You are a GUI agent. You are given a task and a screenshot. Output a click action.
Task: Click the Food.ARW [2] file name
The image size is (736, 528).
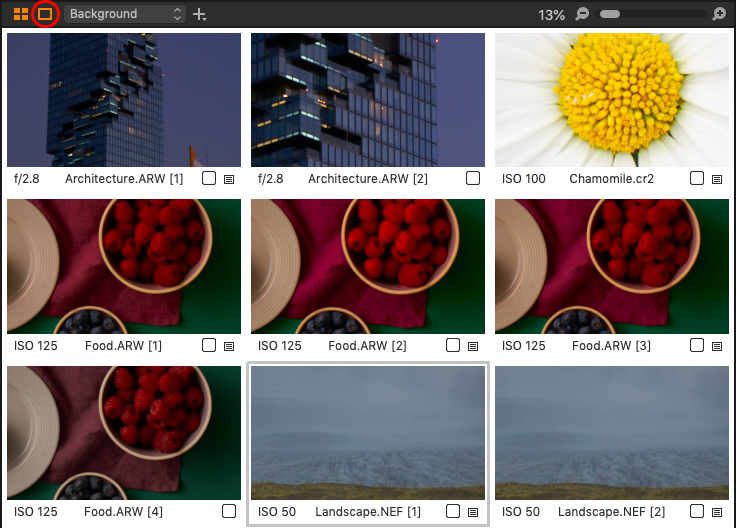coord(368,346)
